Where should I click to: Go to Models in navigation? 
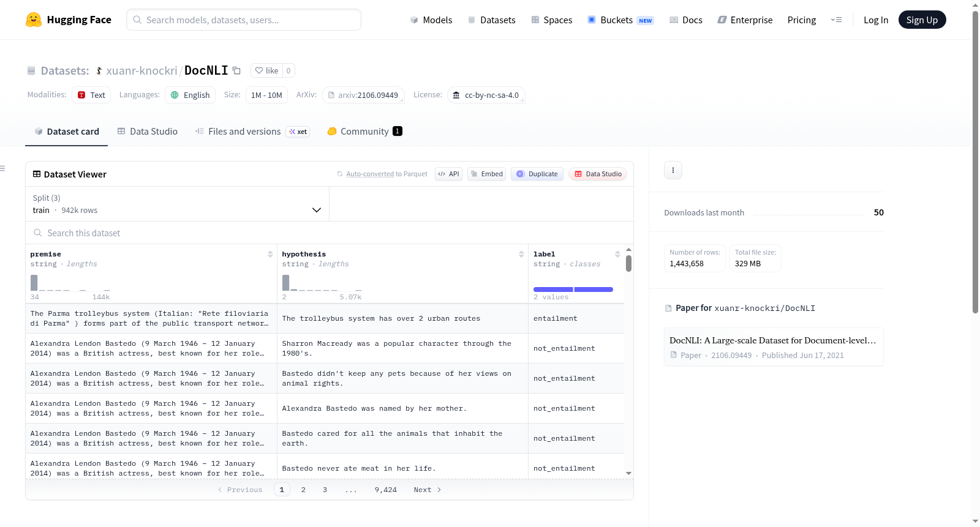point(431,20)
